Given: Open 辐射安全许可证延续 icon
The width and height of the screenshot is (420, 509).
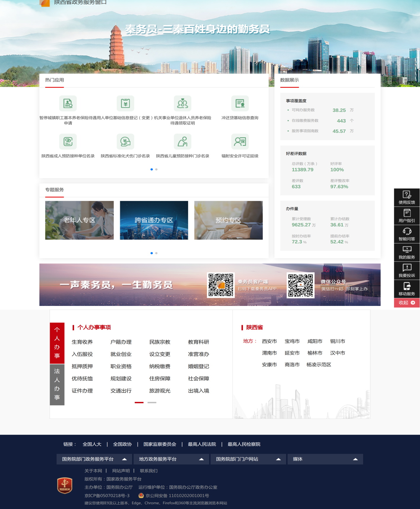Looking at the screenshot, I should pos(240,141).
